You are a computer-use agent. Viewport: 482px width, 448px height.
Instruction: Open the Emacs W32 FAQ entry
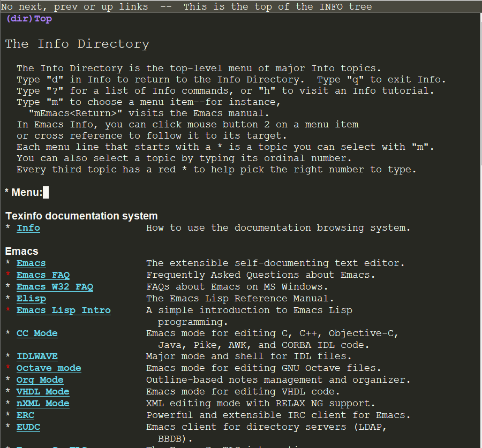click(x=55, y=286)
